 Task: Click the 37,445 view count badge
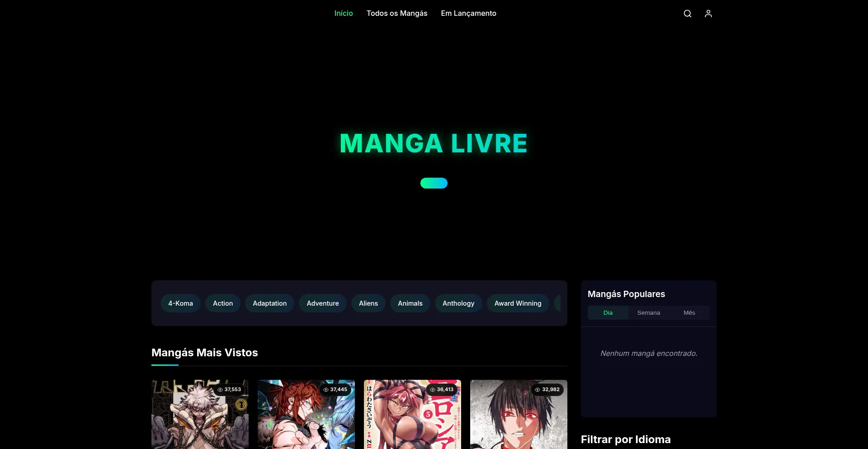tap(335, 390)
